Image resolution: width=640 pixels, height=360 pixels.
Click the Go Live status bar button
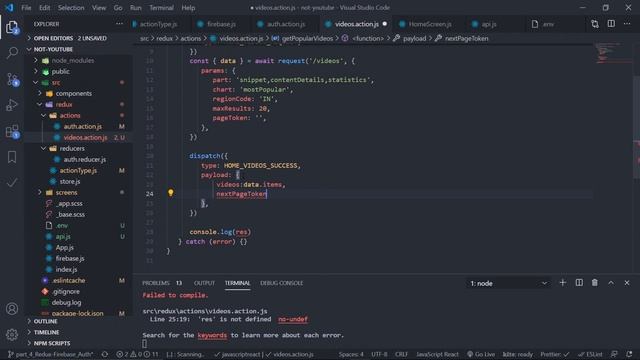pos(481,354)
